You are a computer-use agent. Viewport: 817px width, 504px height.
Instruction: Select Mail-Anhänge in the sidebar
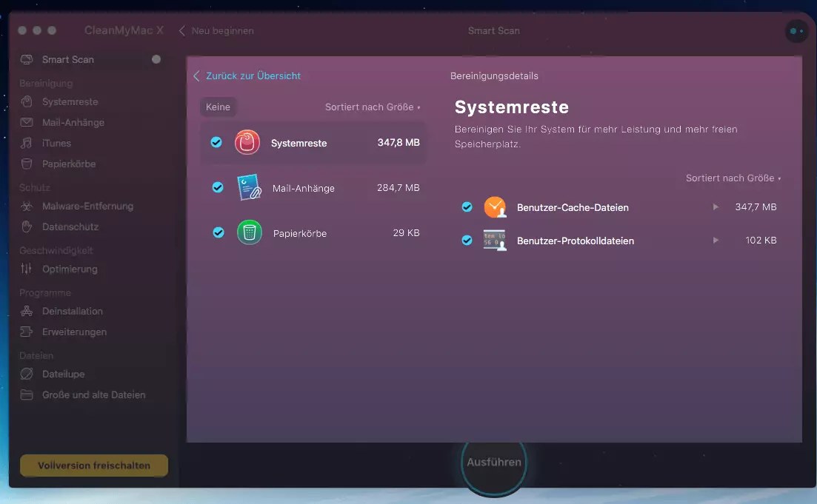(x=73, y=122)
